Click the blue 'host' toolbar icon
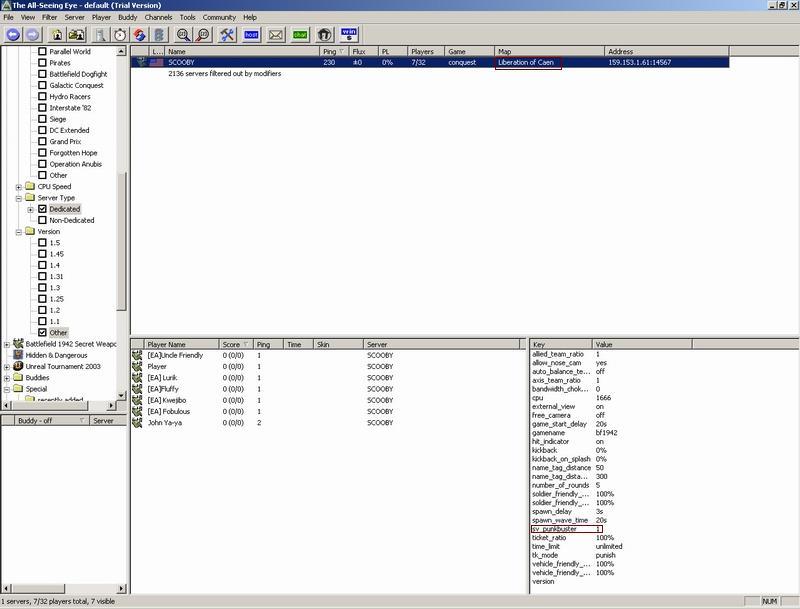 pos(252,34)
